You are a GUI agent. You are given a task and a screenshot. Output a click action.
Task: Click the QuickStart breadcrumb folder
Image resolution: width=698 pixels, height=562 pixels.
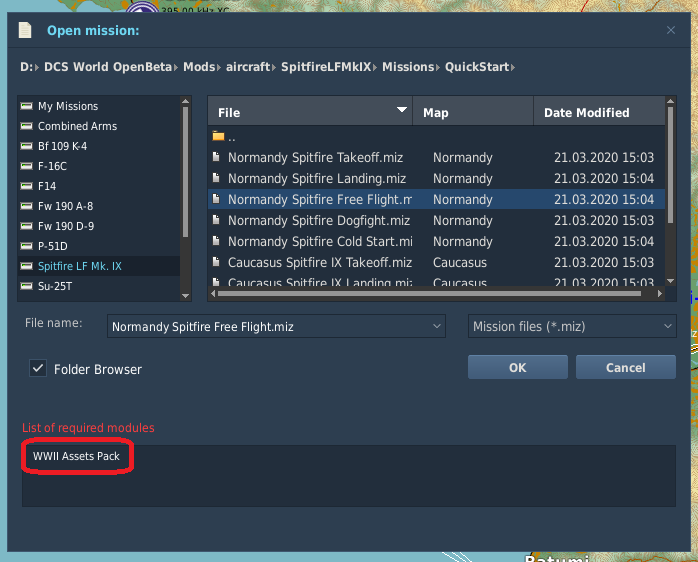pyautogui.click(x=477, y=67)
